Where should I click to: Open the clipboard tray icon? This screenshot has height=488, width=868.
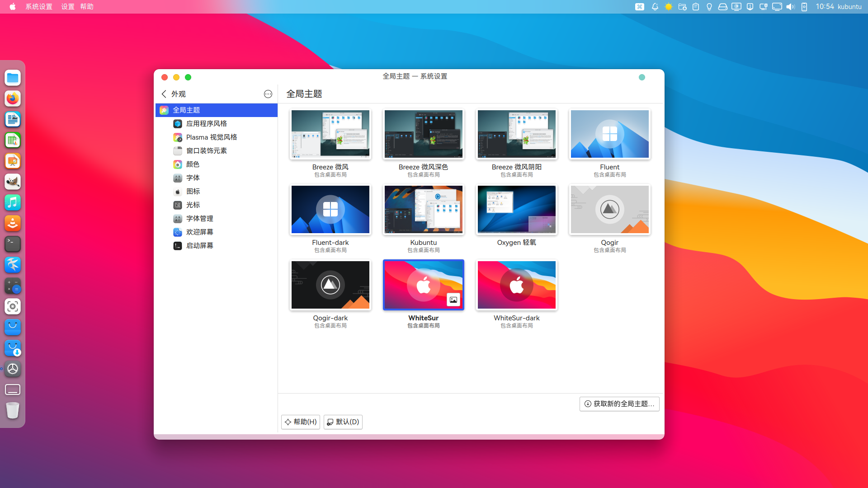point(696,7)
